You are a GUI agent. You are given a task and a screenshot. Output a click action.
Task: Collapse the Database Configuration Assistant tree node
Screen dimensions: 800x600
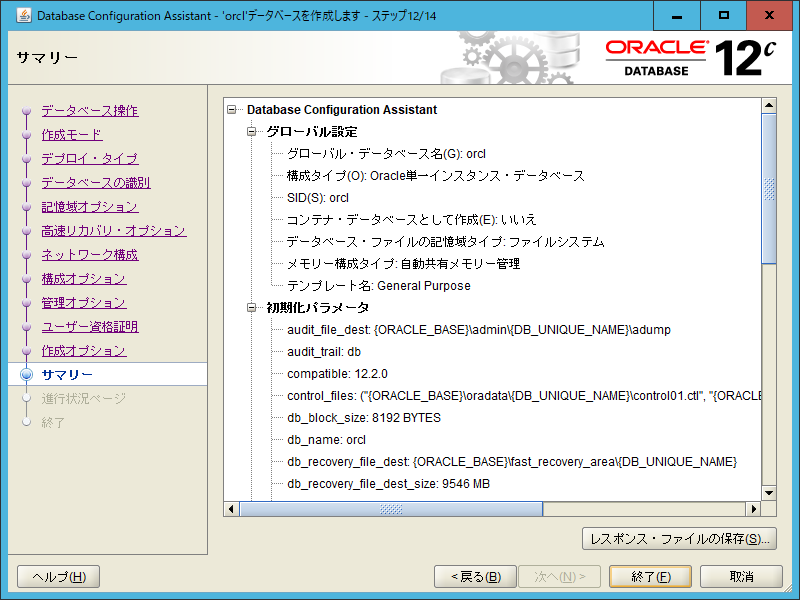[x=230, y=110]
